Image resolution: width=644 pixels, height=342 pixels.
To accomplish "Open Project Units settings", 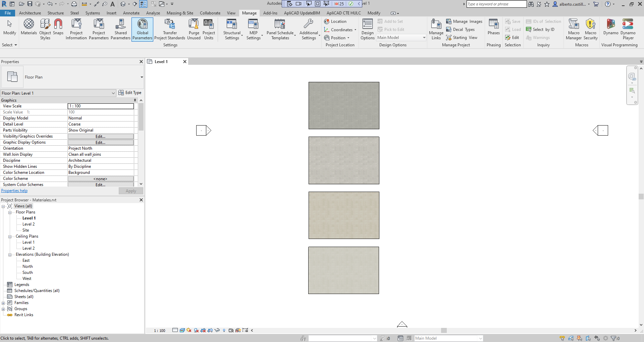I will tap(209, 29).
